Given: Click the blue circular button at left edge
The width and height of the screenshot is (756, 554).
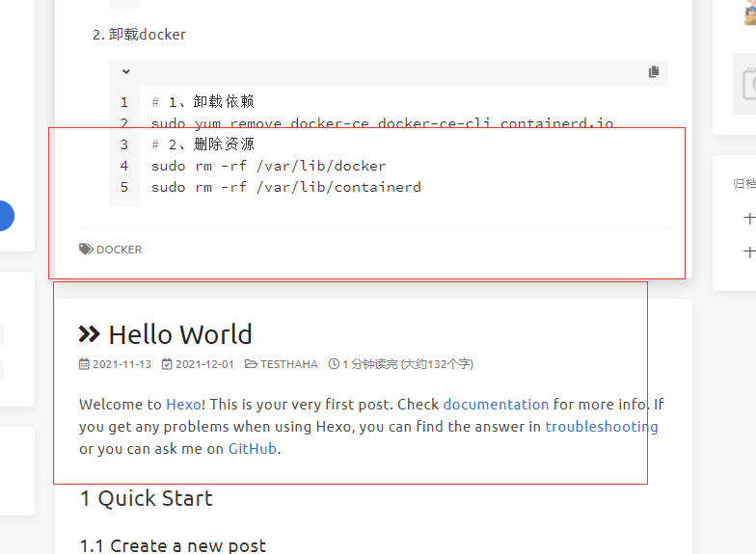Looking at the screenshot, I should (6, 216).
